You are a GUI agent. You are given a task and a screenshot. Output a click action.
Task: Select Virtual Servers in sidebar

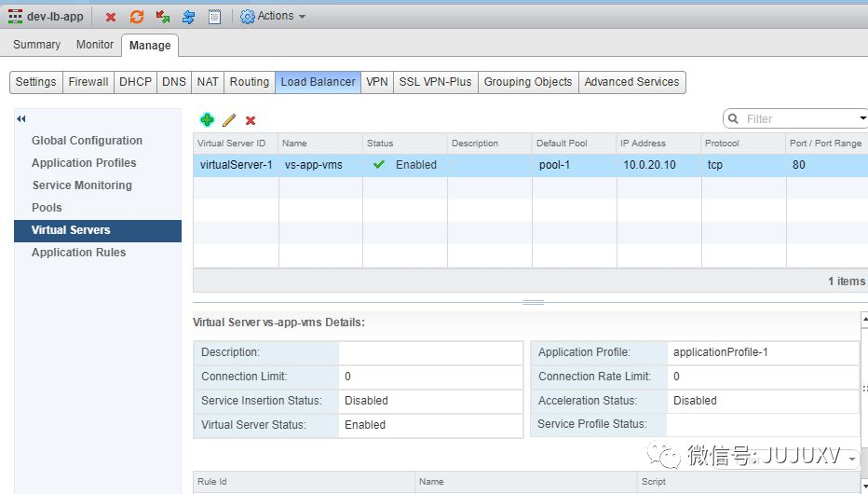[x=98, y=230]
